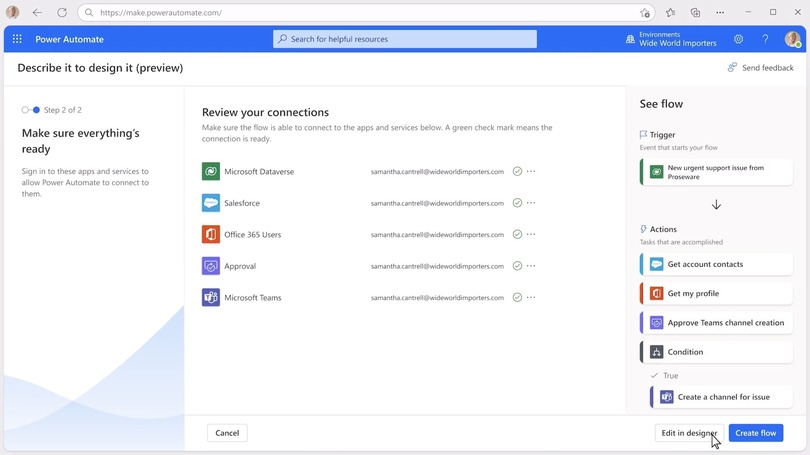Open browser collections icon
This screenshot has height=455, width=810.
695,12
